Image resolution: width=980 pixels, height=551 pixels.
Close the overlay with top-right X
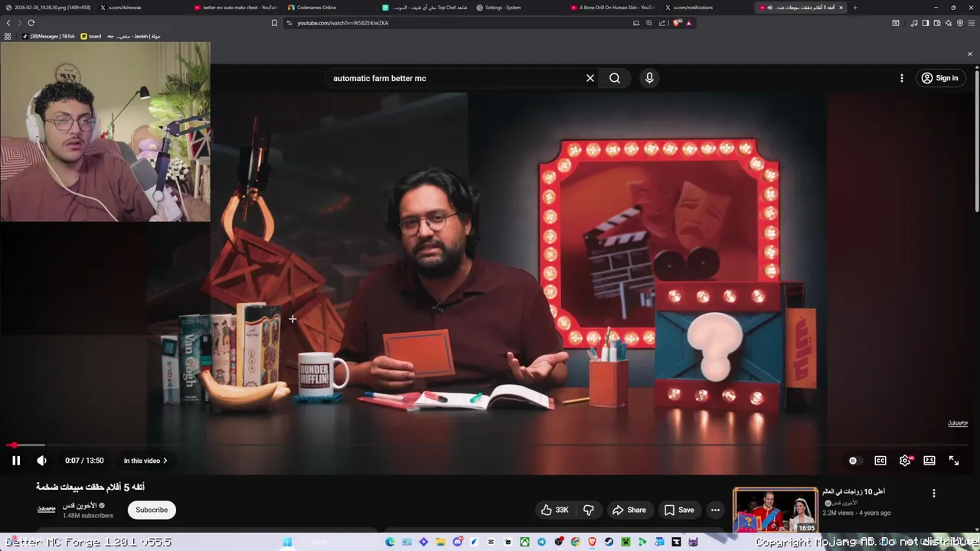[x=970, y=54]
